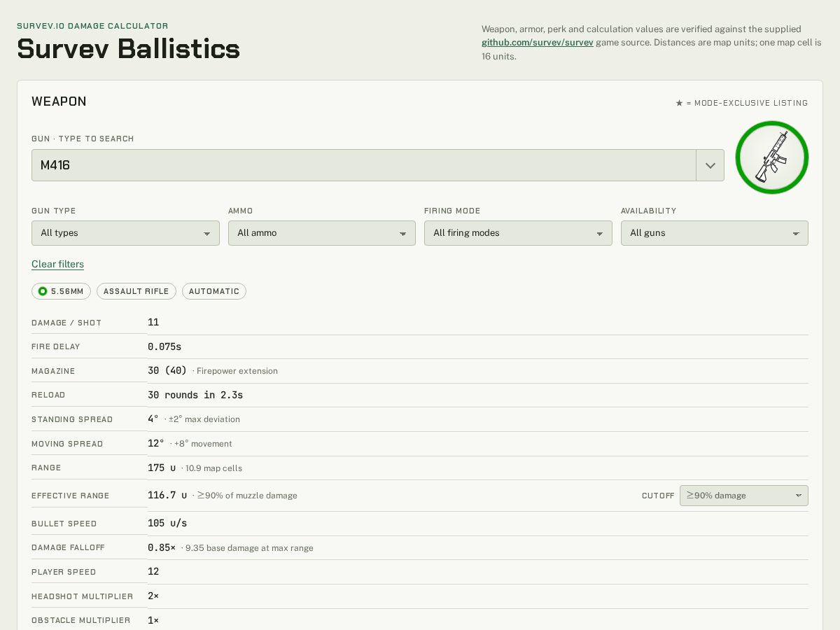Click the headshot multiplier value 2×
Viewport: 840px width, 630px height.
pyautogui.click(x=153, y=596)
